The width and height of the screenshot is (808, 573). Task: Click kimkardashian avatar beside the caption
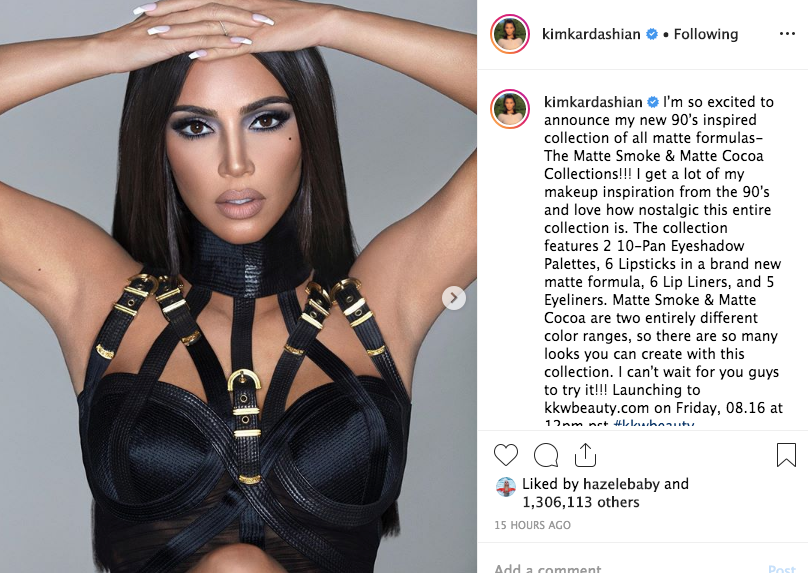[510, 109]
